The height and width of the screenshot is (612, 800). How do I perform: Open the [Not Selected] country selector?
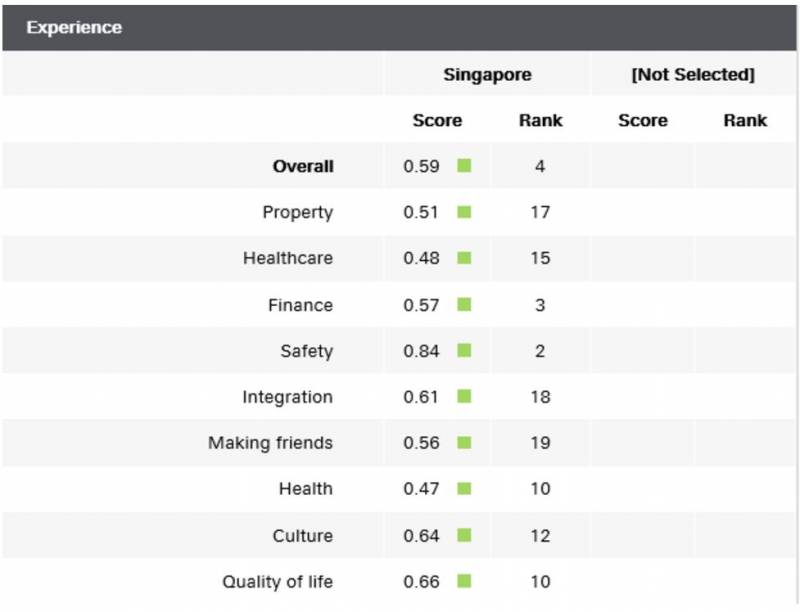click(693, 75)
